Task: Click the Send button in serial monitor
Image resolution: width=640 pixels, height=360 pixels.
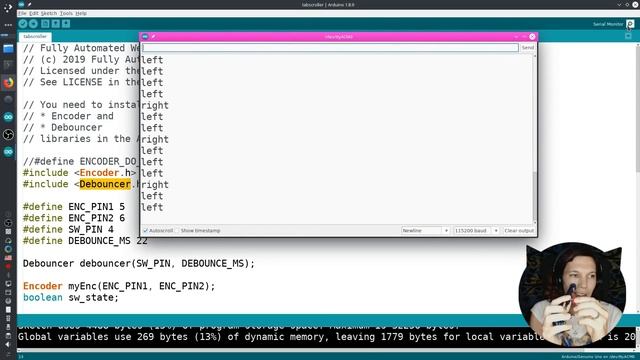Action: [528, 48]
